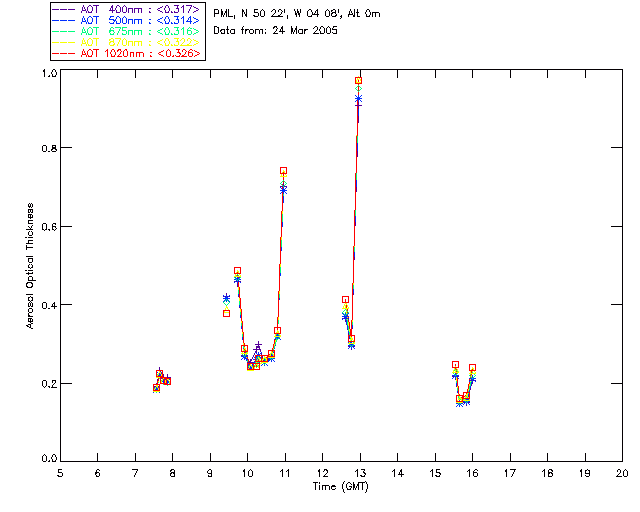Click the square marker at 0.41 near 12.6 GMT
The height and width of the screenshot is (512, 640).
pyautogui.click(x=345, y=299)
